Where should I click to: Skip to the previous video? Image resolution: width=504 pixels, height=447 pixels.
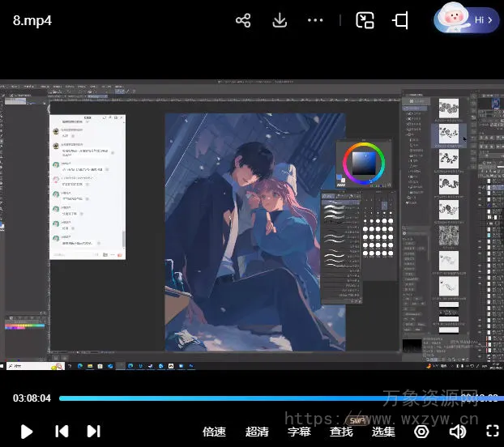point(62,431)
